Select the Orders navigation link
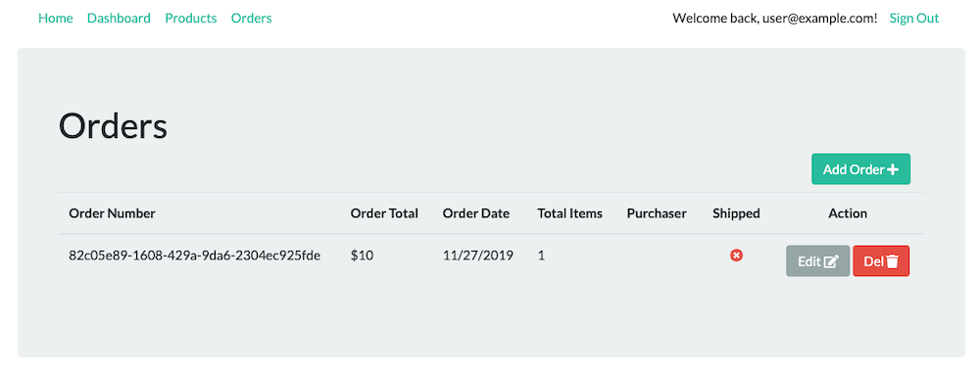 click(x=251, y=19)
